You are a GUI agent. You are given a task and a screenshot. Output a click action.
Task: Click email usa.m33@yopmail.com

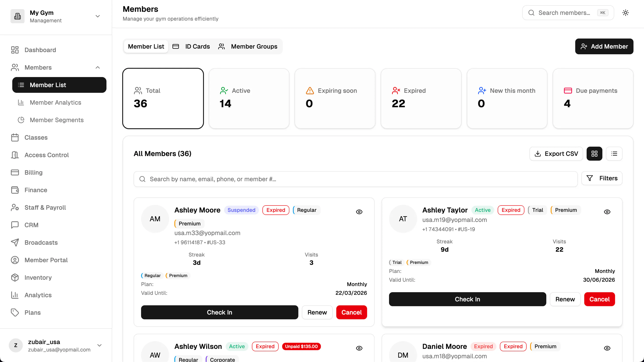pyautogui.click(x=207, y=233)
